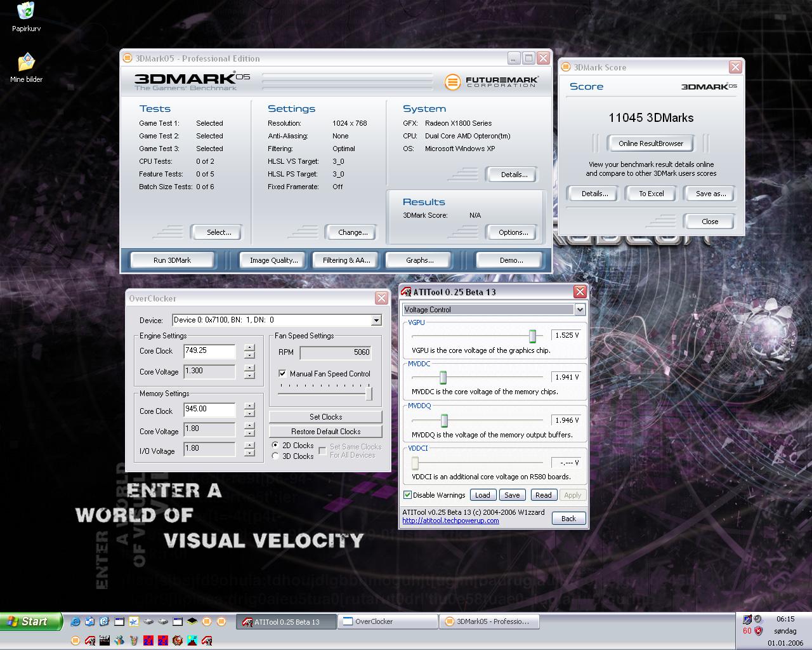Screen dimensions: 812x650
Task: Click the taskbar clock showing 06:15
Action: (785, 619)
